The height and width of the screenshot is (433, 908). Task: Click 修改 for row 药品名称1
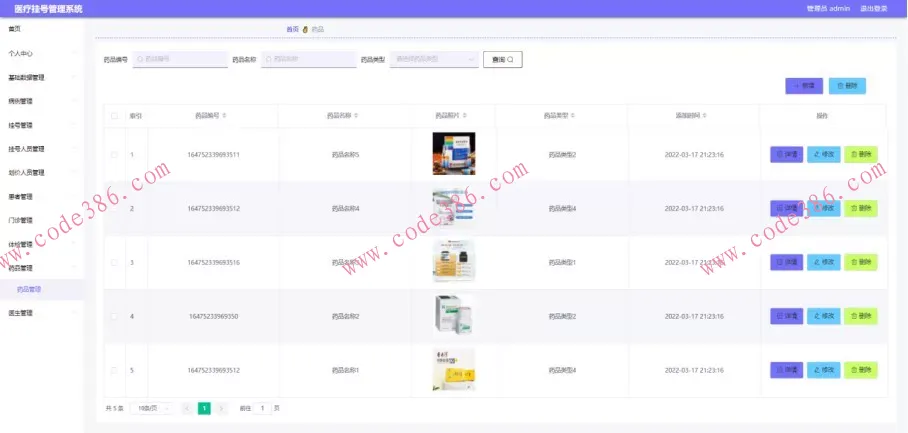pos(823,370)
